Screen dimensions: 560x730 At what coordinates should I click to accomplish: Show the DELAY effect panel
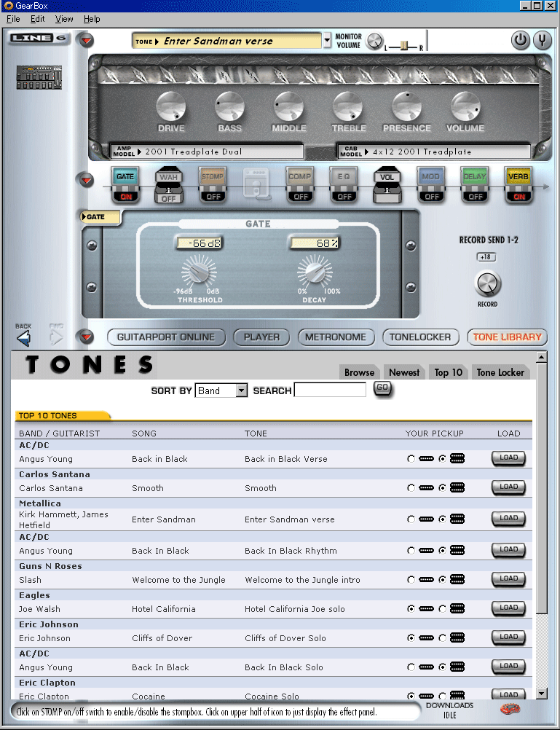[x=474, y=177]
